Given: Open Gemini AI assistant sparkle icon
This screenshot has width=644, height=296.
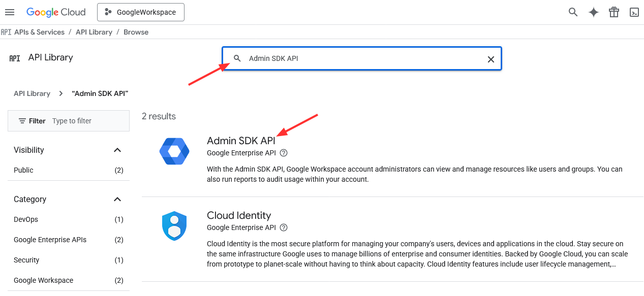Looking at the screenshot, I should point(593,12).
